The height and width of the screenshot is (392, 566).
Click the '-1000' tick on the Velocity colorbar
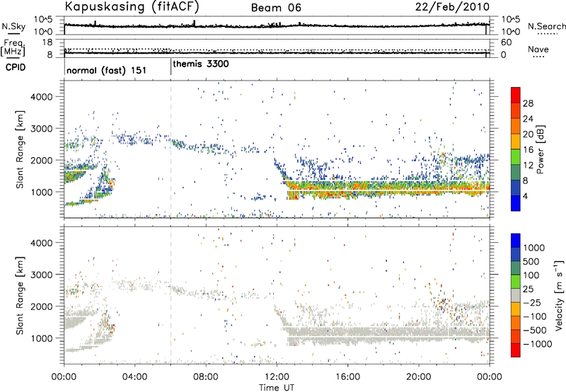tap(538, 344)
